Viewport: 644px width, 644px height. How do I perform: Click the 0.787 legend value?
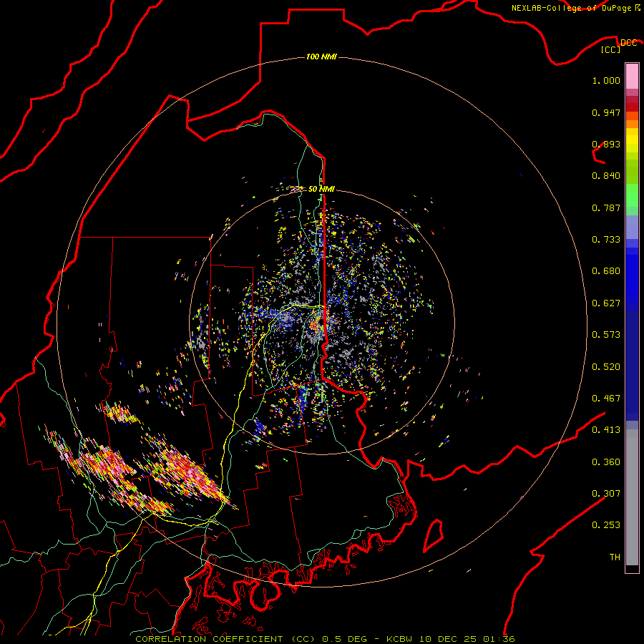[x=606, y=208]
